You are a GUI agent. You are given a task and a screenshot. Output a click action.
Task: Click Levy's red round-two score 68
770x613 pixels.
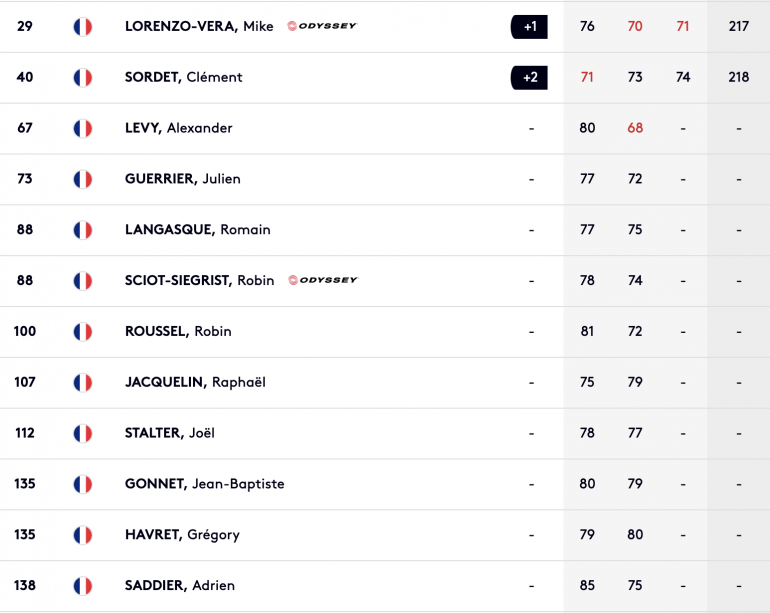pos(635,128)
